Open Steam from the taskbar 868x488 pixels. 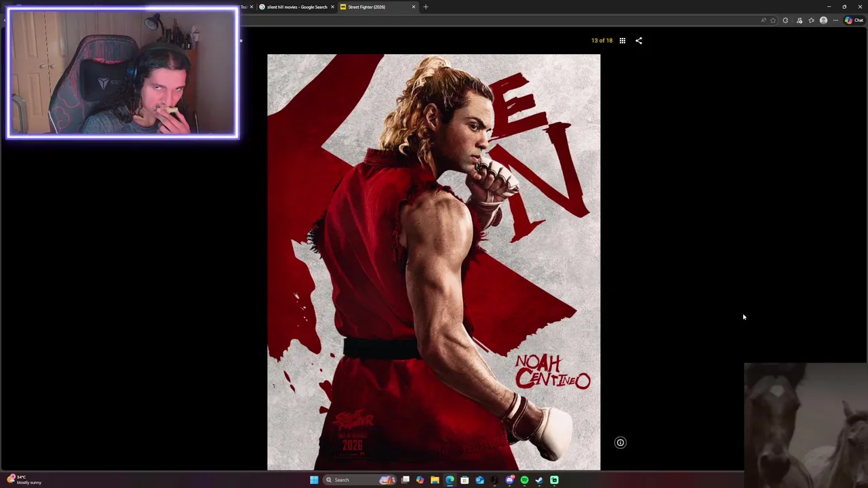[539, 480]
